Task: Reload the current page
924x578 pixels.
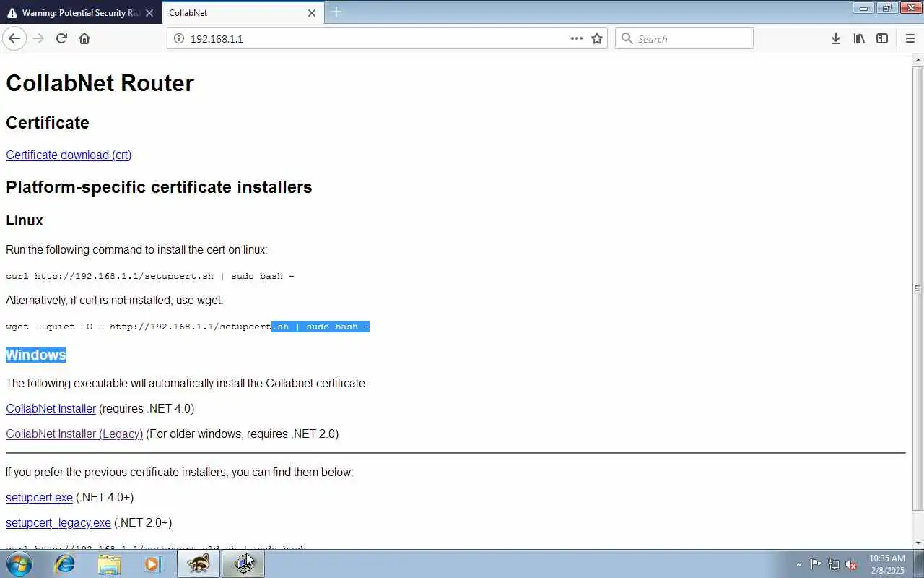Action: [61, 38]
